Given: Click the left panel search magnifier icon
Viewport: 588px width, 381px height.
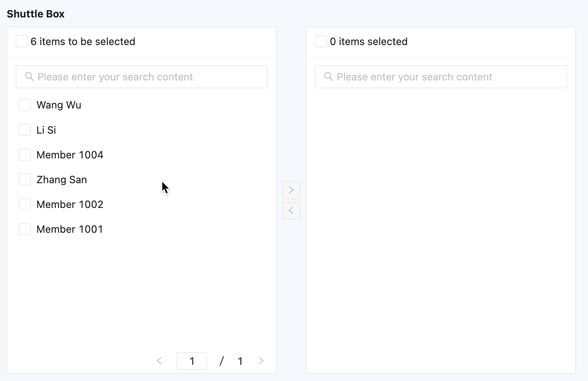Looking at the screenshot, I should [29, 77].
